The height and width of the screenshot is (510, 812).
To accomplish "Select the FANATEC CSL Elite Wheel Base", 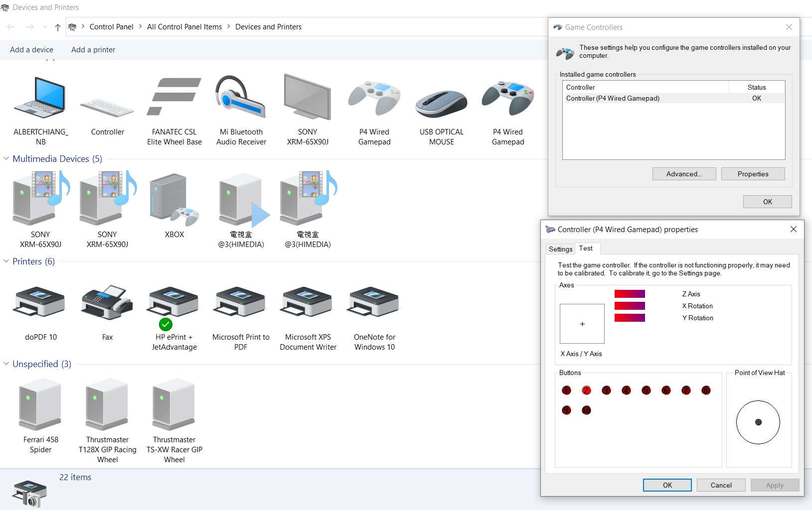I will click(174, 110).
